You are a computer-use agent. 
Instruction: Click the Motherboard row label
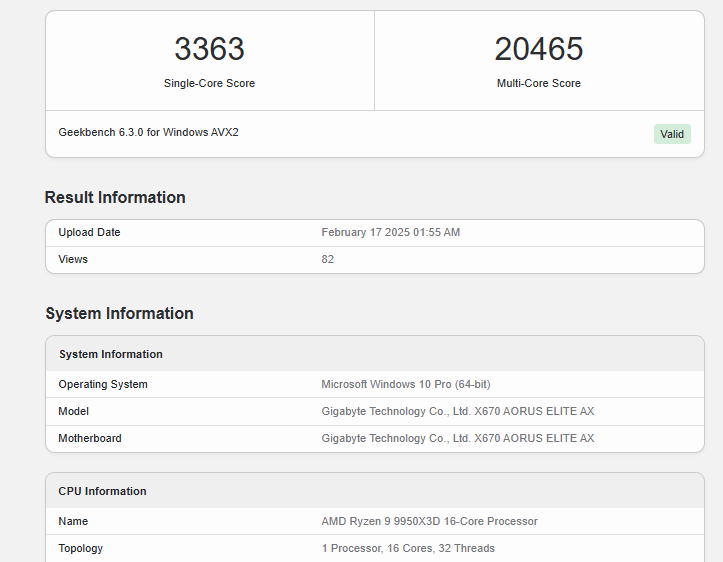point(90,438)
